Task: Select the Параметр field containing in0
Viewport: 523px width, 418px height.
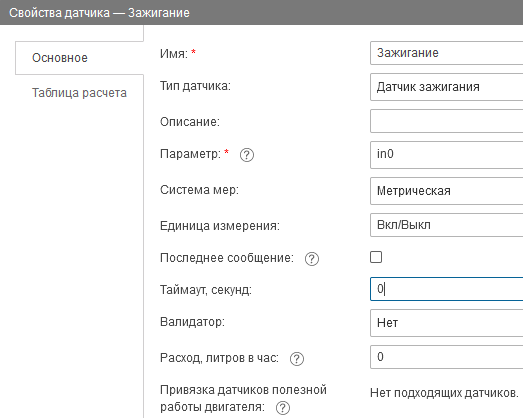Action: 447,155
